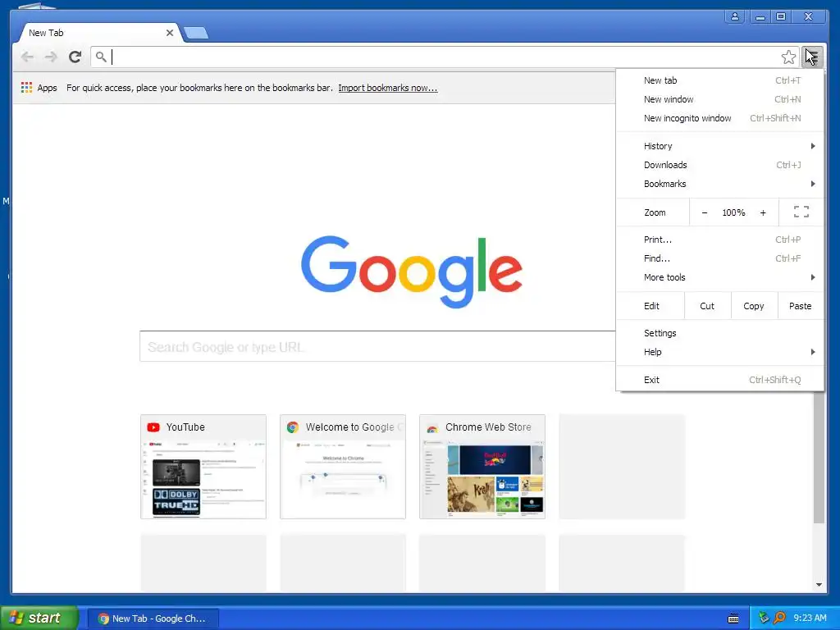The image size is (840, 630).
Task: Close the New Tab tab
Action: pyautogui.click(x=169, y=33)
